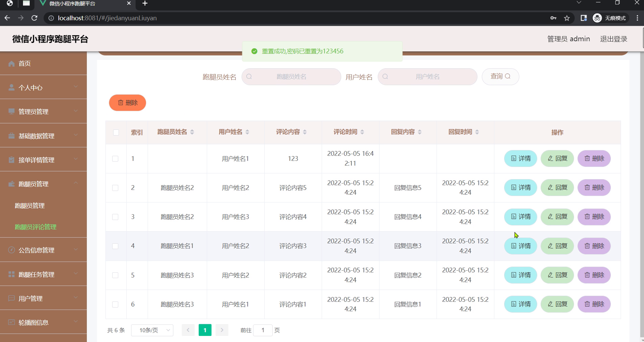Toggle the select-all header checkbox

(116, 132)
